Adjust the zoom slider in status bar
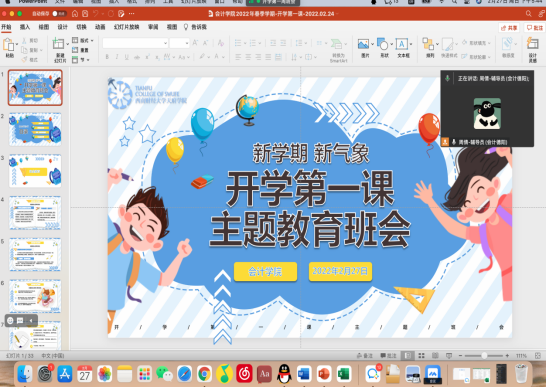Screen dimensions: 547x388 point(484,356)
